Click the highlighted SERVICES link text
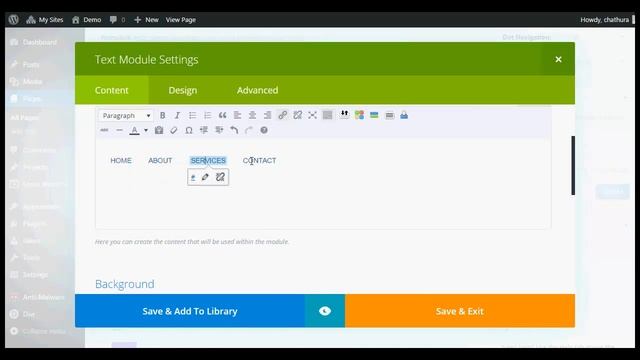Viewport: 640px width, 360px height. 208,160
